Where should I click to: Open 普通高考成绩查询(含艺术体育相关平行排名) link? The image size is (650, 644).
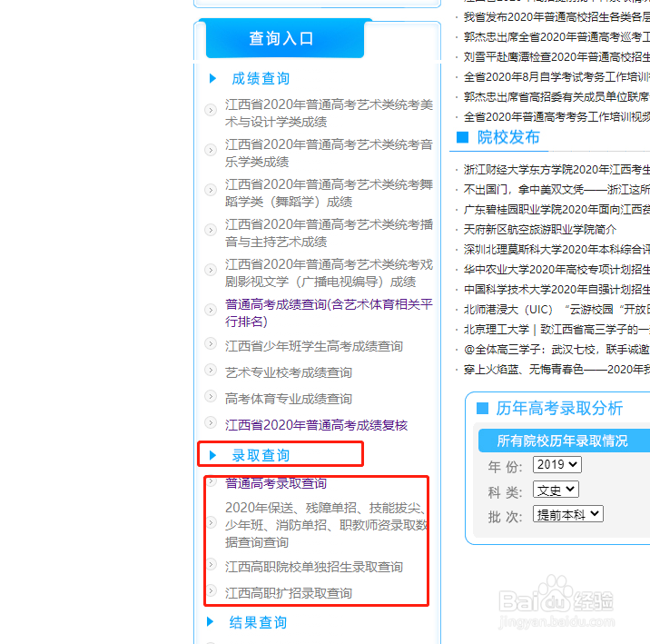pos(329,312)
